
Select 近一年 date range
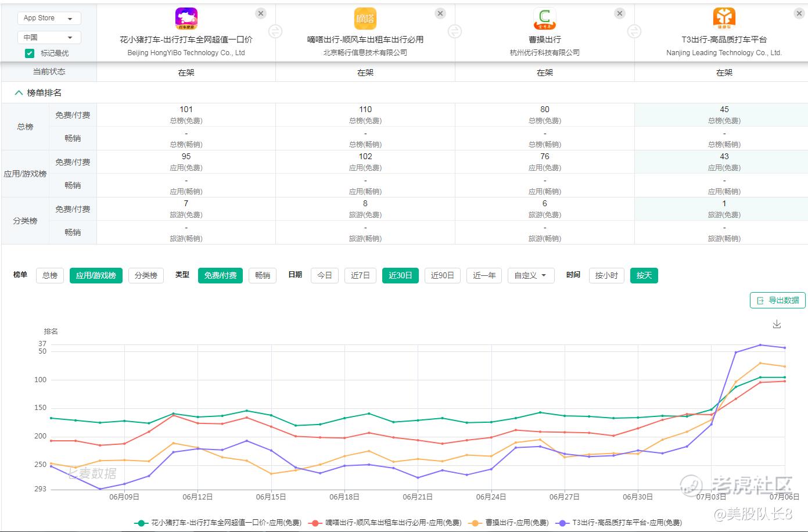click(x=484, y=275)
